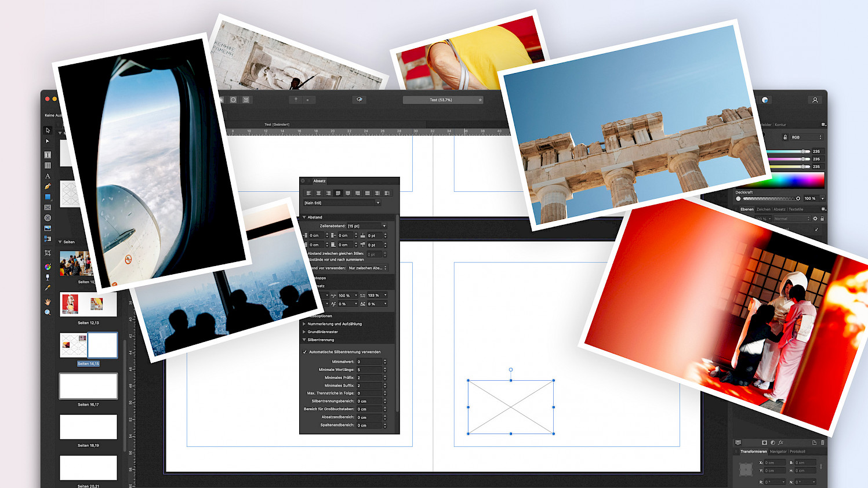The width and height of the screenshot is (868, 488).
Task: Open the Seiten 18,19 page thumbnail
Action: (x=88, y=427)
